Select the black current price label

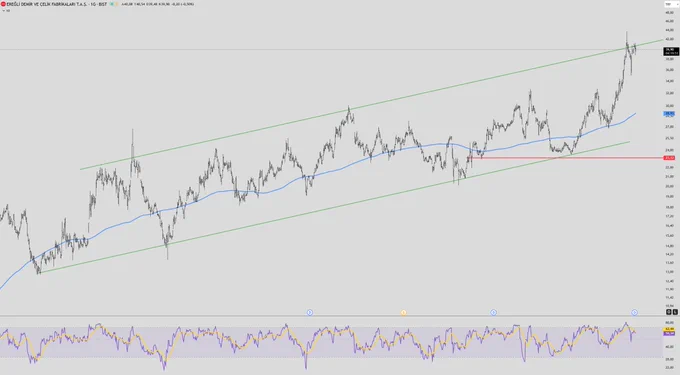(671, 51)
